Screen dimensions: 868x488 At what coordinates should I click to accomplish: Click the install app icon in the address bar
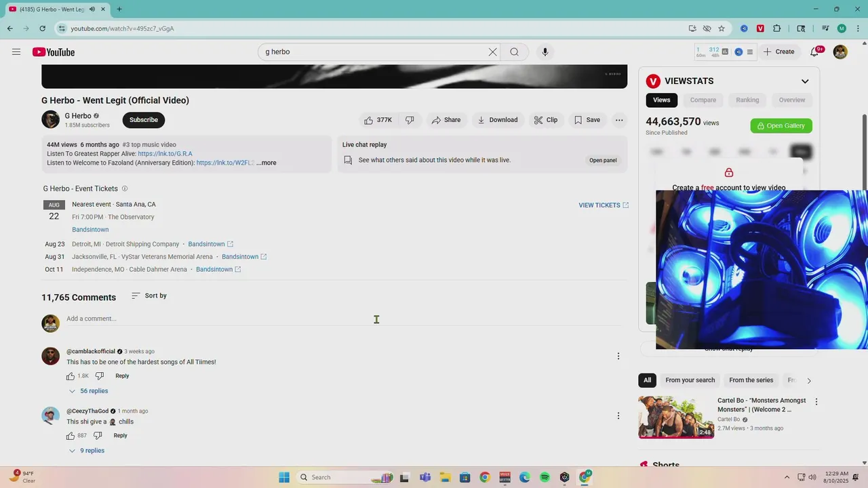[x=692, y=28]
